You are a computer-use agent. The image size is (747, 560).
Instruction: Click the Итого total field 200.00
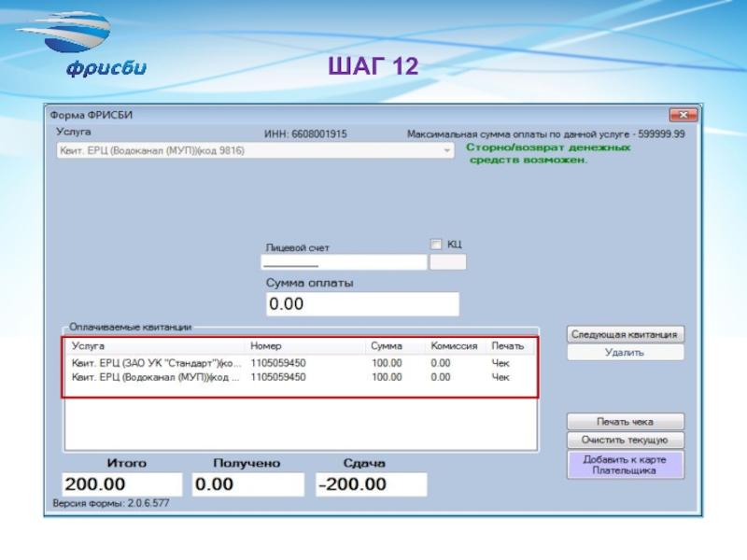122,484
